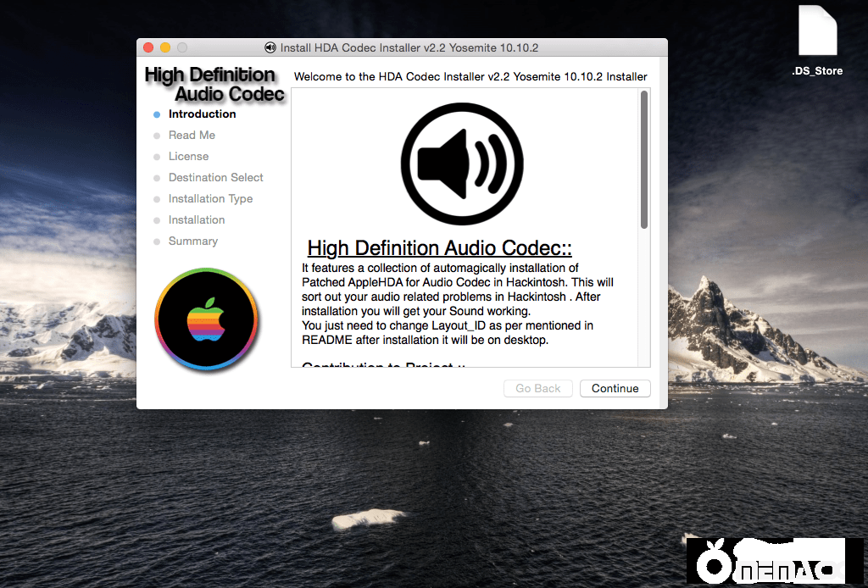Click the rainbow Apple logo badge
868x588 pixels.
point(206,319)
